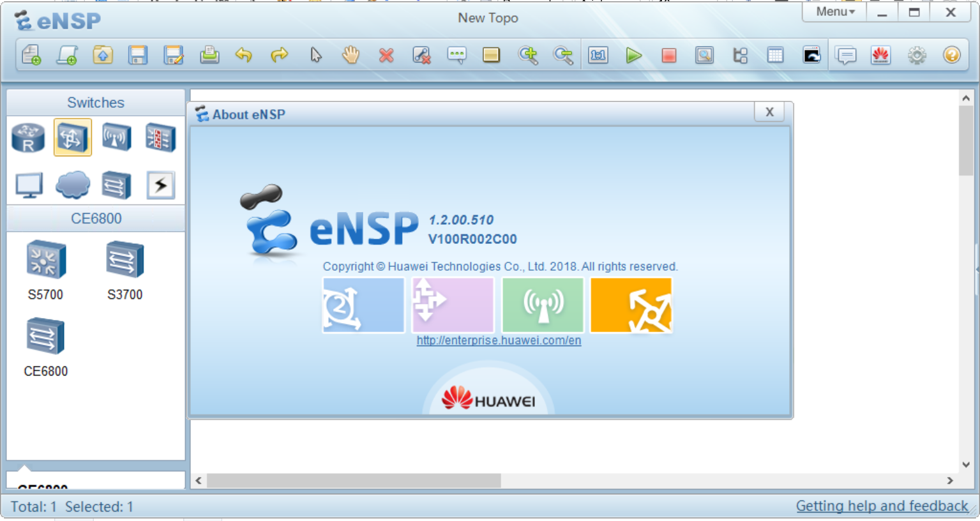Image resolution: width=980 pixels, height=521 pixels.
Task: Click the blue router tile in About dialog
Action: (363, 305)
